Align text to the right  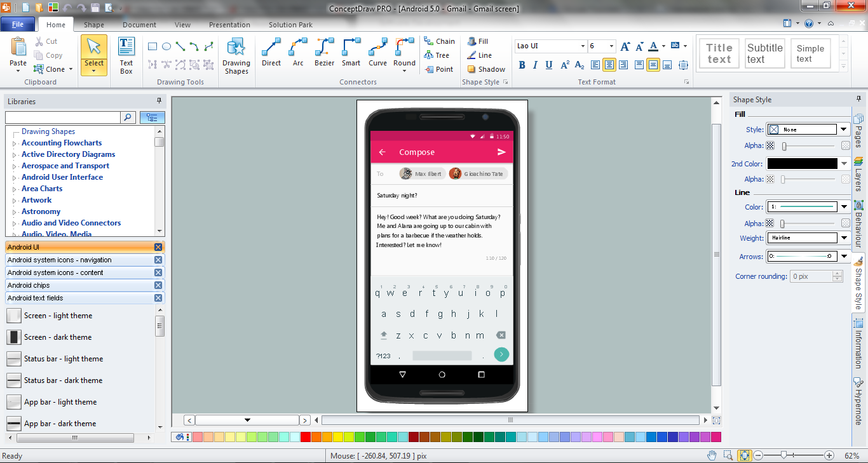pos(623,65)
